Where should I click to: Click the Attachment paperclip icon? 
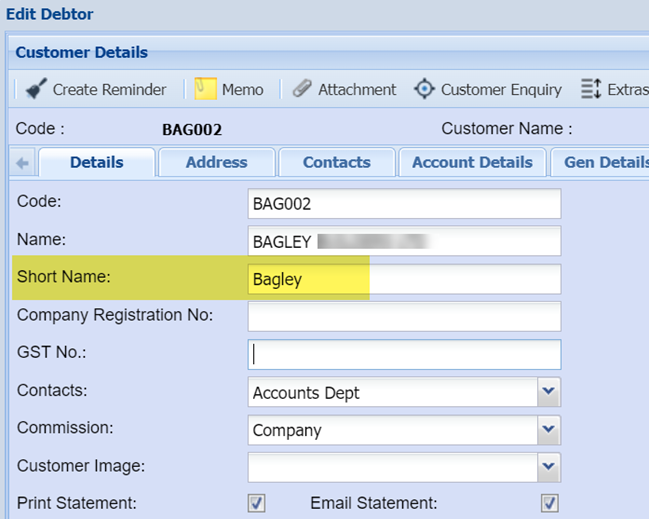point(302,89)
